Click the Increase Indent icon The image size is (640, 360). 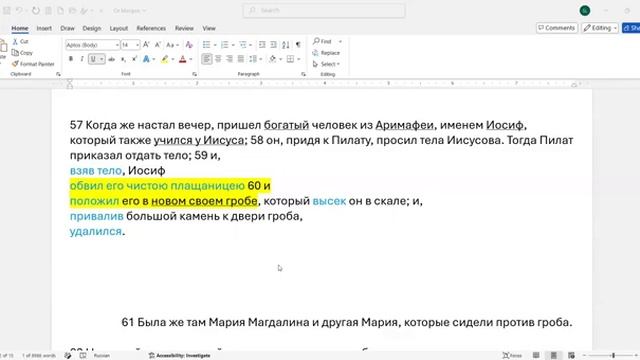(273, 44)
